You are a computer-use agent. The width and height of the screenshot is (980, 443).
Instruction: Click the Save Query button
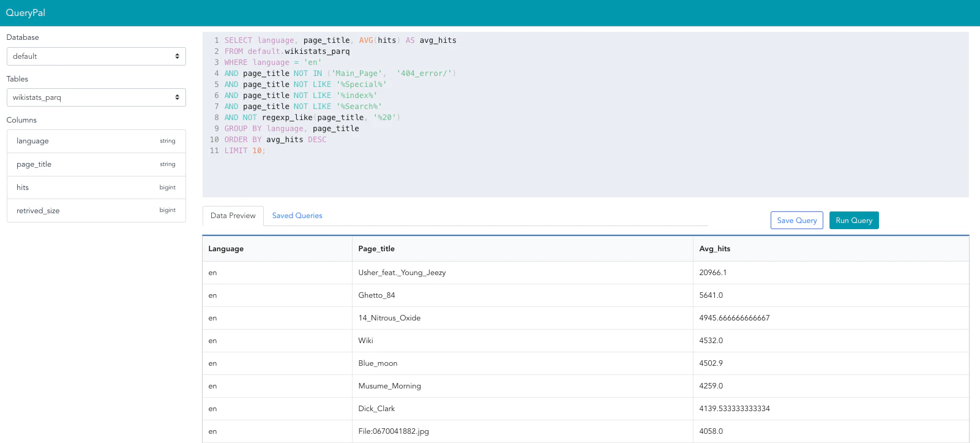click(x=797, y=221)
